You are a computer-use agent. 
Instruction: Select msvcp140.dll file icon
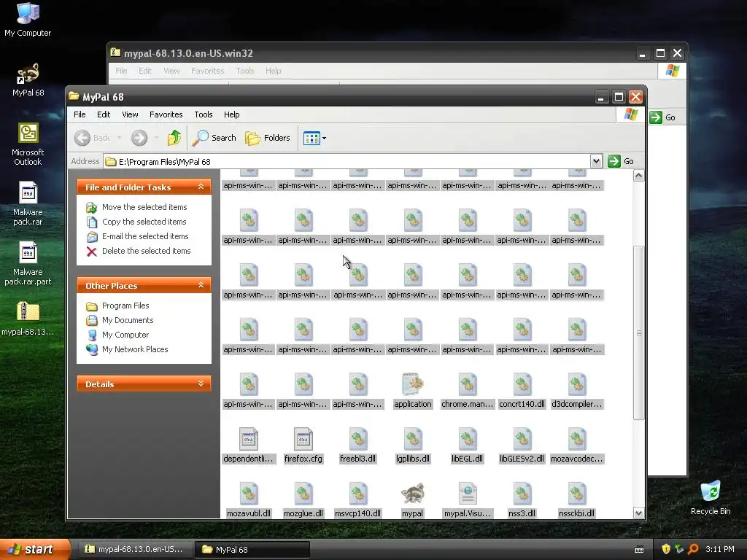[x=357, y=494]
